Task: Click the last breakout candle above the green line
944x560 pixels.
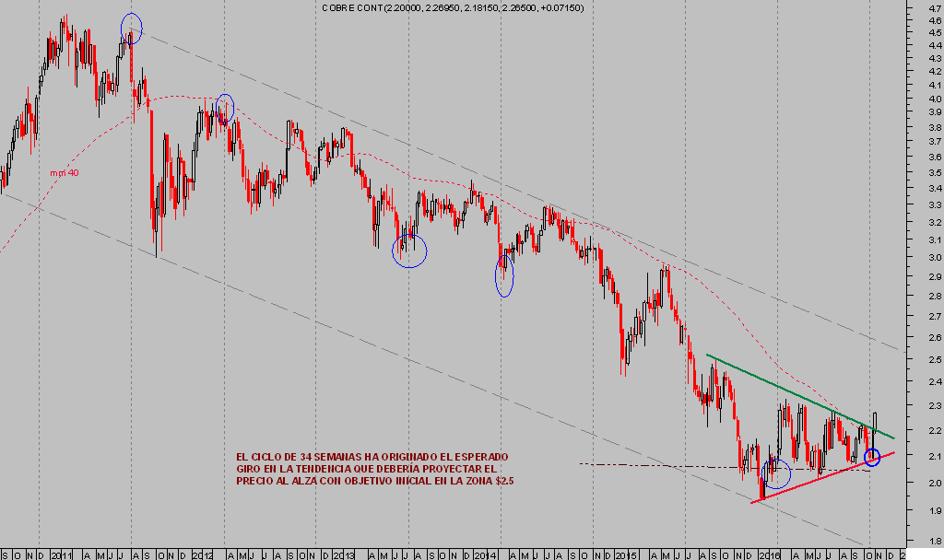Action: [x=874, y=425]
